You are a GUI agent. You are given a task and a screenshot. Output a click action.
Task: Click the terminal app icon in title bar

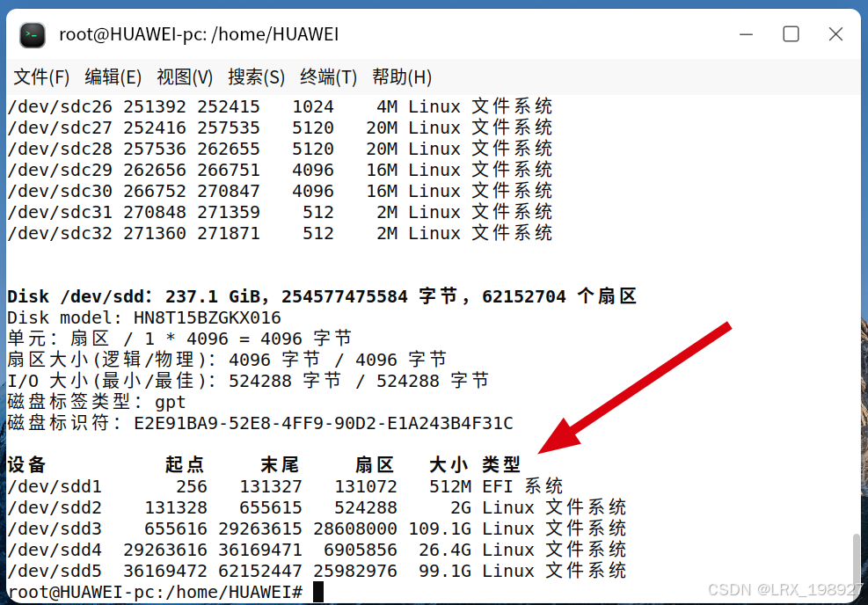(x=33, y=35)
